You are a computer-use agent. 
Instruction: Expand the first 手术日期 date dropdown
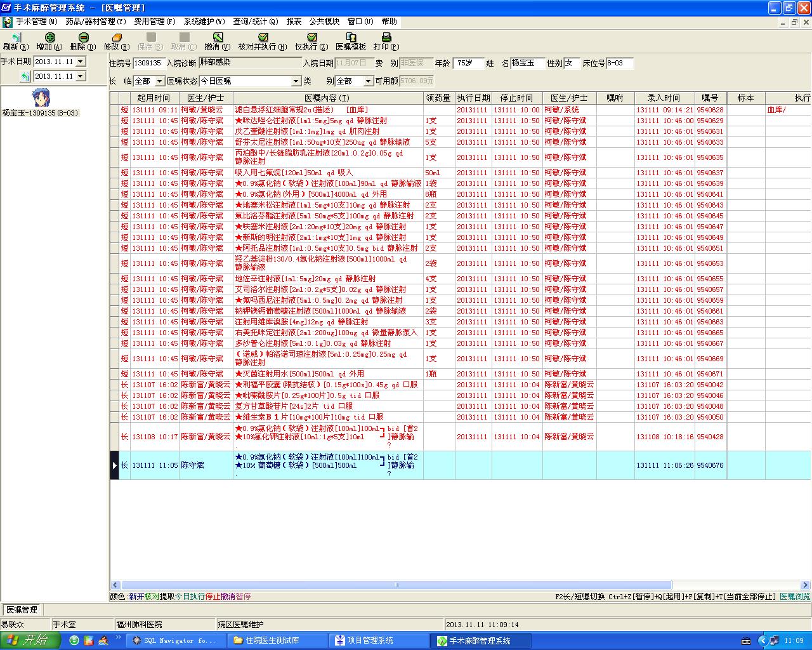pos(81,62)
